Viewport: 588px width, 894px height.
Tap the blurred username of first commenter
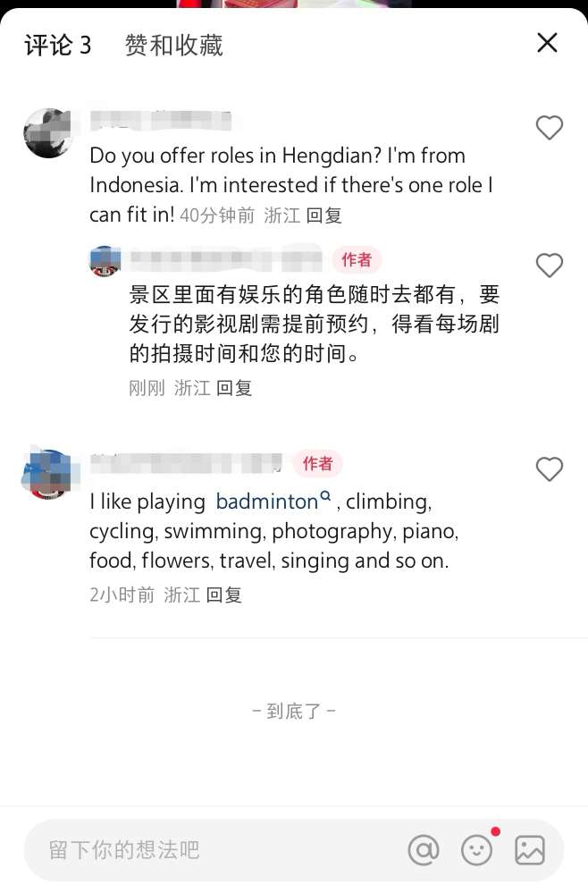[x=161, y=121]
